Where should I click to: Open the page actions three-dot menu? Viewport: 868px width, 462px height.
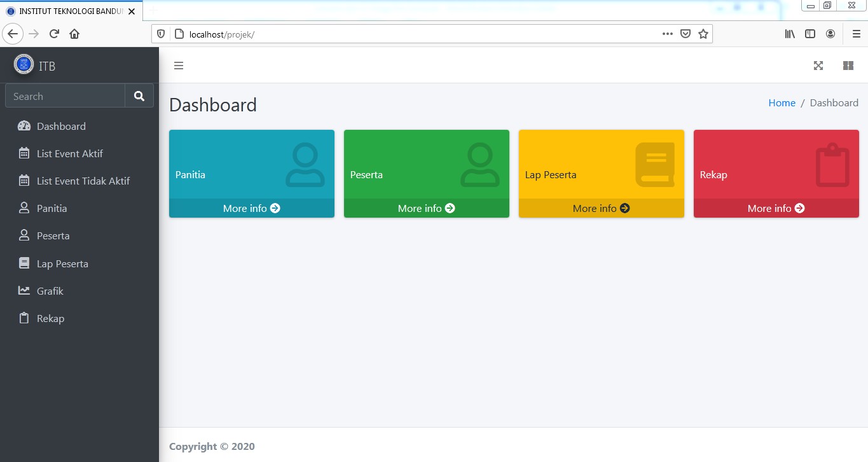(667, 34)
